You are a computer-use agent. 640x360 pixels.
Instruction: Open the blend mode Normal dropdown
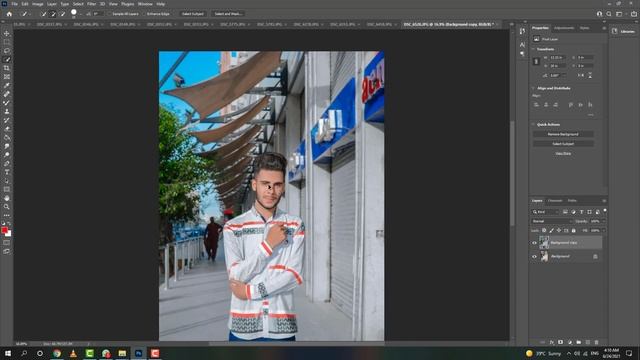[551, 221]
